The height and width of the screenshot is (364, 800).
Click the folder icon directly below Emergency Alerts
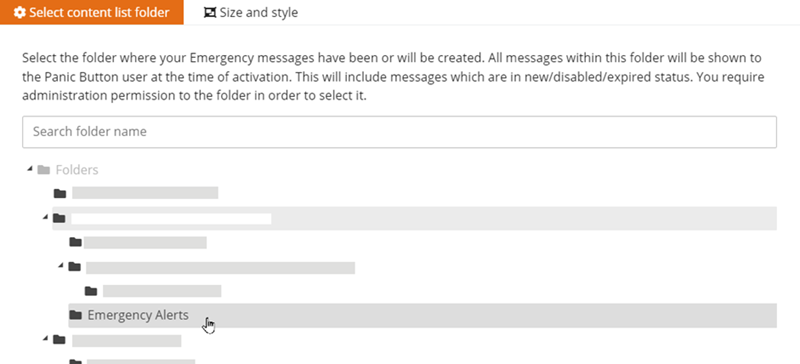[x=59, y=339]
